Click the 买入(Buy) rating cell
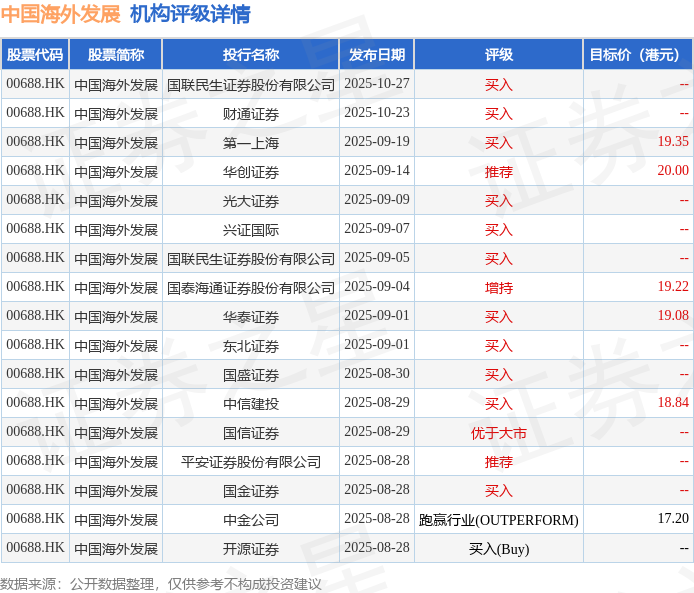Screen dimensions: 694x593 point(499,549)
